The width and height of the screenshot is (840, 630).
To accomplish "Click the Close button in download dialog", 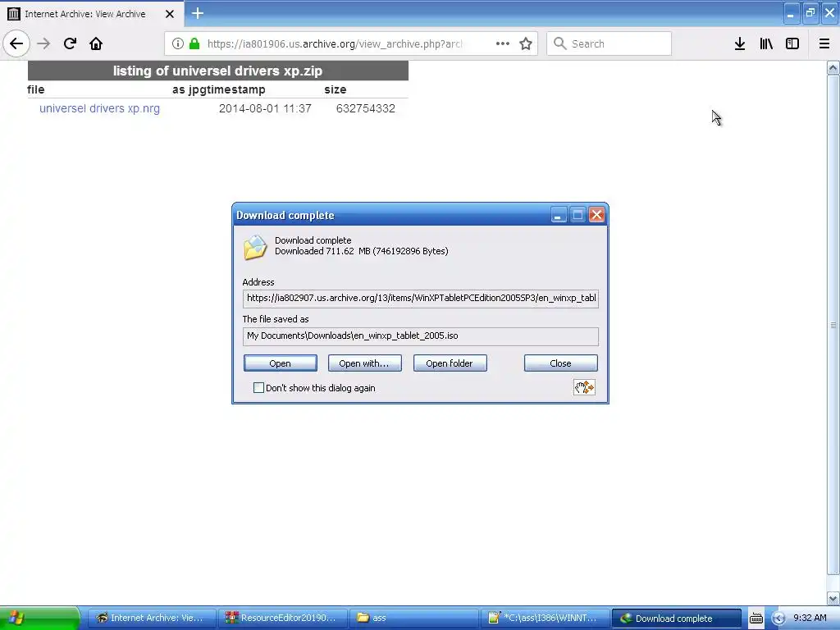I will (560, 363).
